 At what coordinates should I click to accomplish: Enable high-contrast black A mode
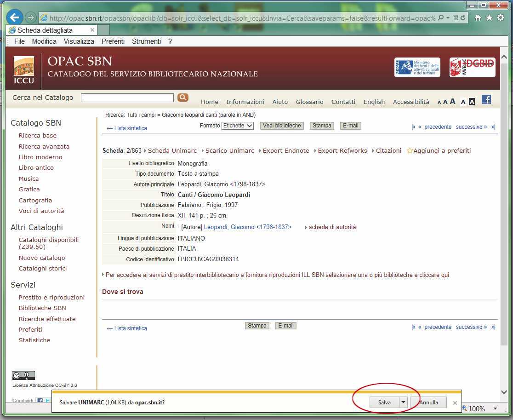point(472,102)
